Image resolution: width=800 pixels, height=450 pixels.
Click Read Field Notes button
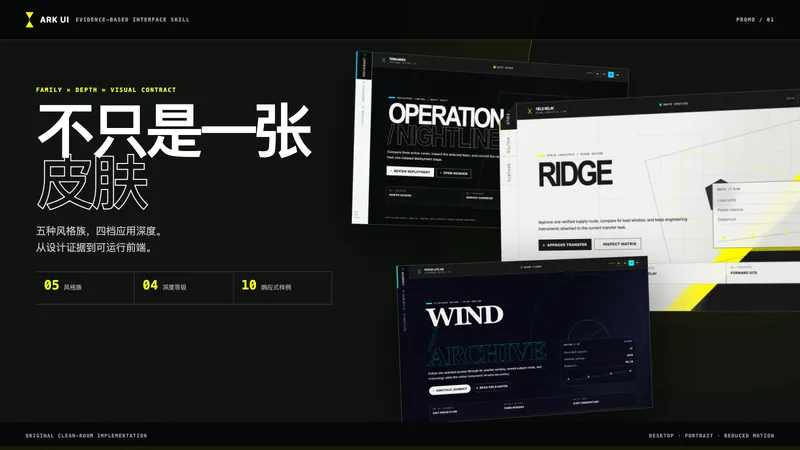coord(492,387)
